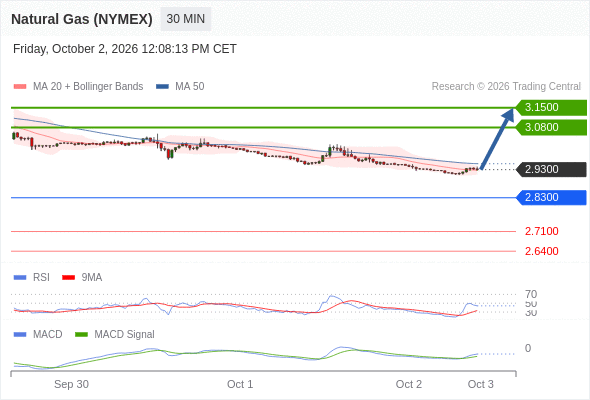This screenshot has height=400, width=590.
Task: Click the Oct 1 date axis label
Action: pos(240,384)
